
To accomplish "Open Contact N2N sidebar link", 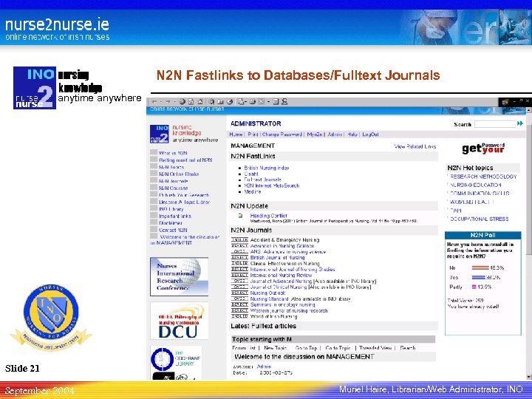I will coord(173,230).
